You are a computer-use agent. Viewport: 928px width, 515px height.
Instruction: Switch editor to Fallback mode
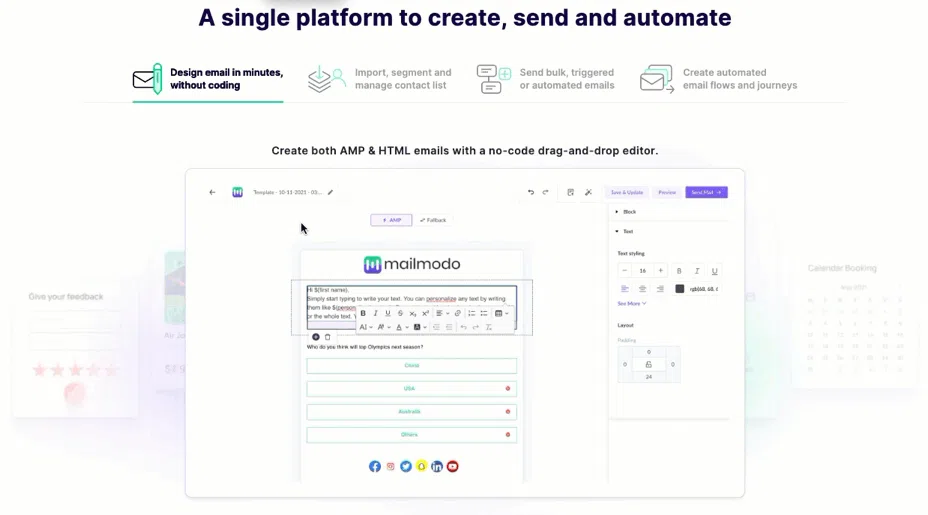pos(433,220)
